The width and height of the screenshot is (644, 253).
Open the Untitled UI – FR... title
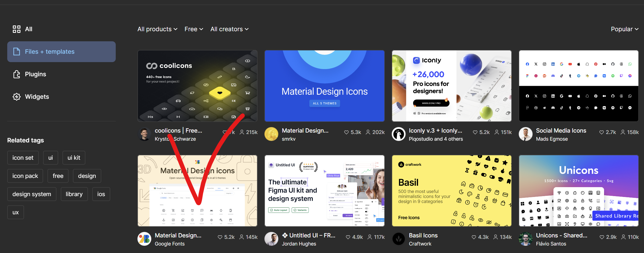(309, 235)
